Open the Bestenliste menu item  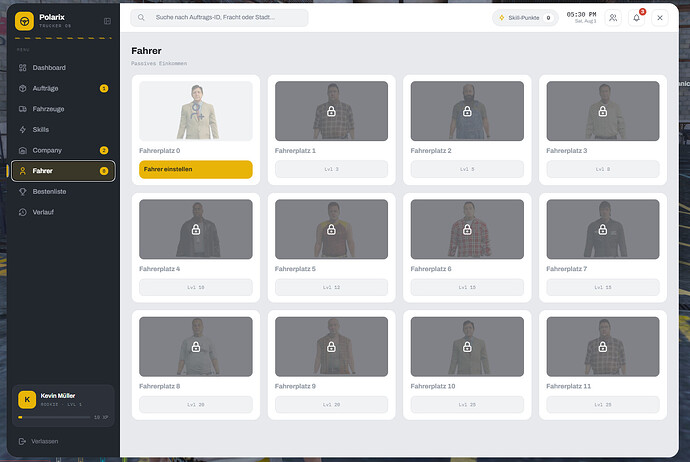(x=63, y=191)
